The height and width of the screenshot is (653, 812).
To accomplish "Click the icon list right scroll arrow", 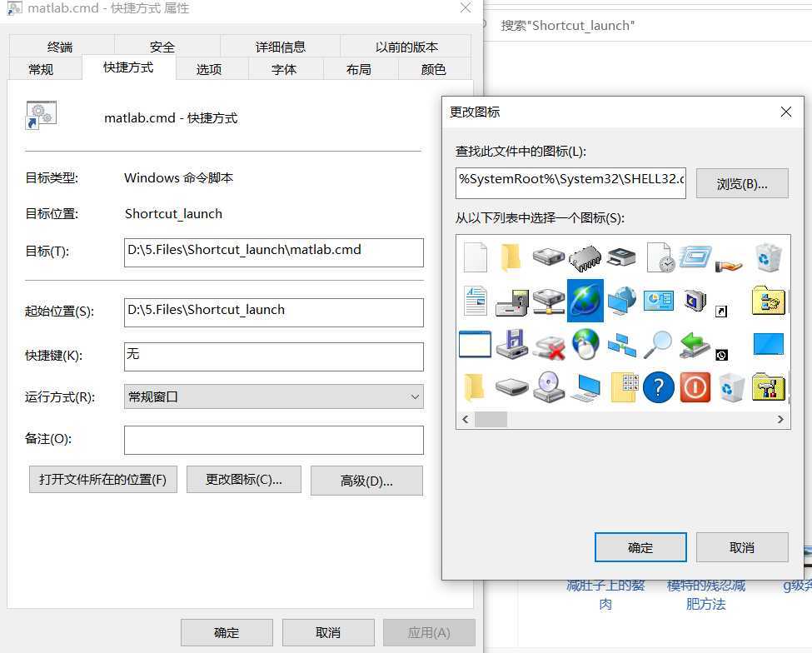I will (780, 420).
